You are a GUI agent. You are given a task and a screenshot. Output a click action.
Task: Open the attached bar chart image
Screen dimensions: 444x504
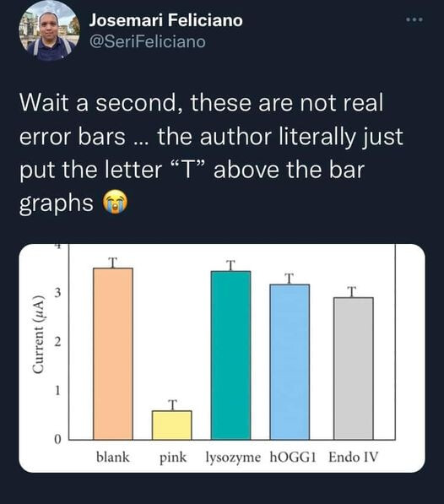(222, 358)
